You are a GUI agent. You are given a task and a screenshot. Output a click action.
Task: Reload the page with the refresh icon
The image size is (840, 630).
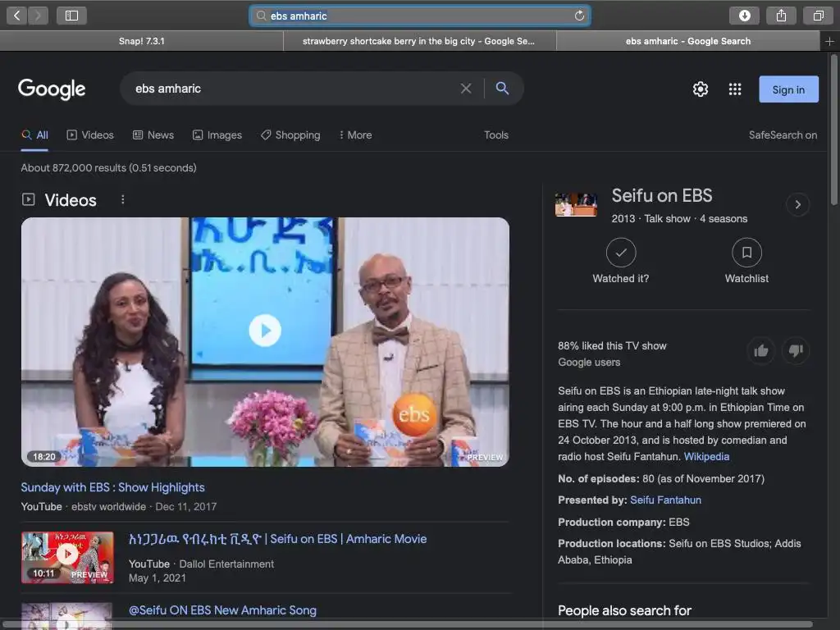(579, 16)
